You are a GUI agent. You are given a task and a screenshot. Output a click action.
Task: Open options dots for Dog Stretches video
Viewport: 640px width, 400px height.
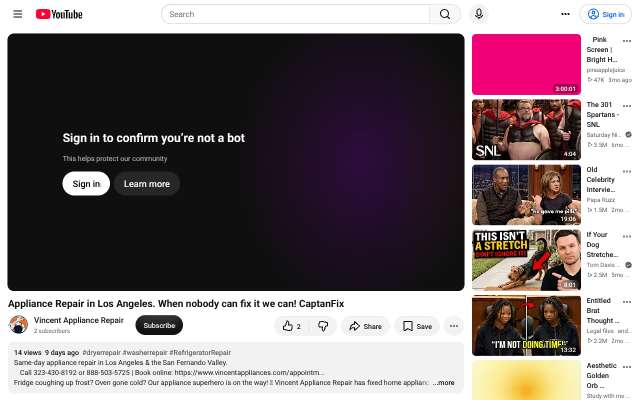tap(627, 236)
